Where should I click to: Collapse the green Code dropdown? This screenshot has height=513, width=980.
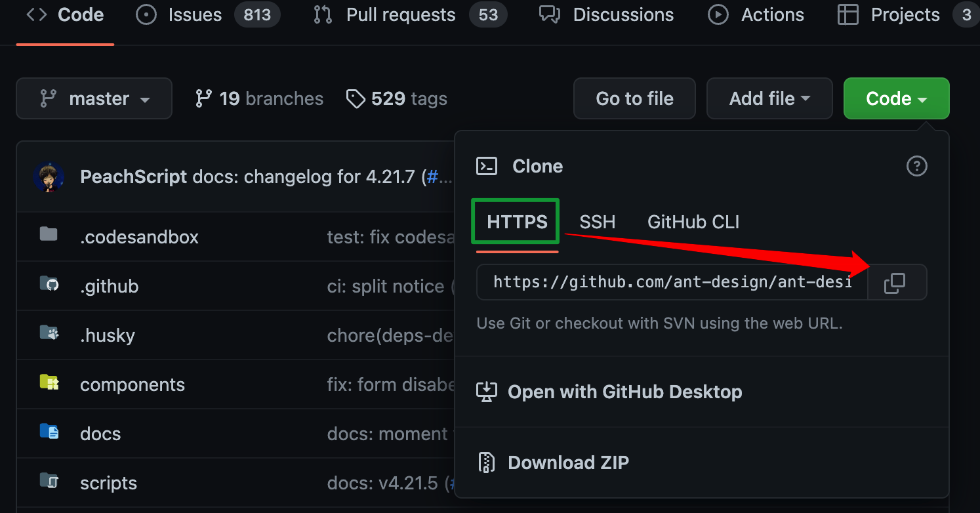click(x=895, y=99)
